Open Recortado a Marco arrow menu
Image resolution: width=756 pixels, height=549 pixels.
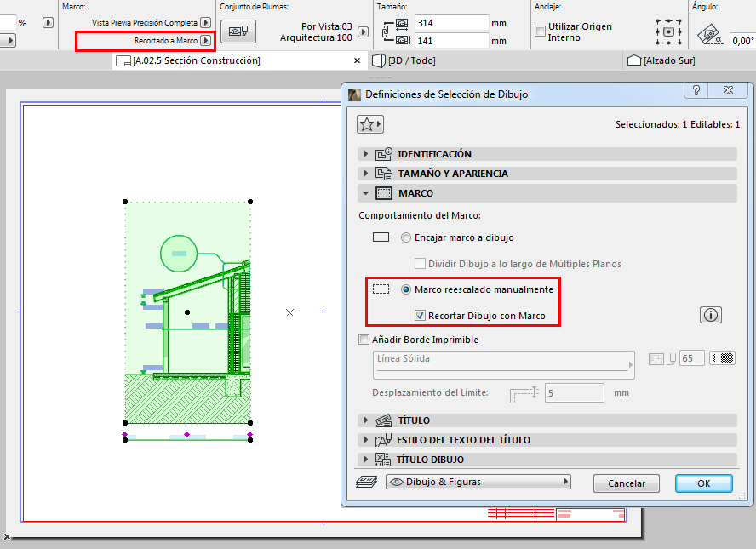[206, 41]
